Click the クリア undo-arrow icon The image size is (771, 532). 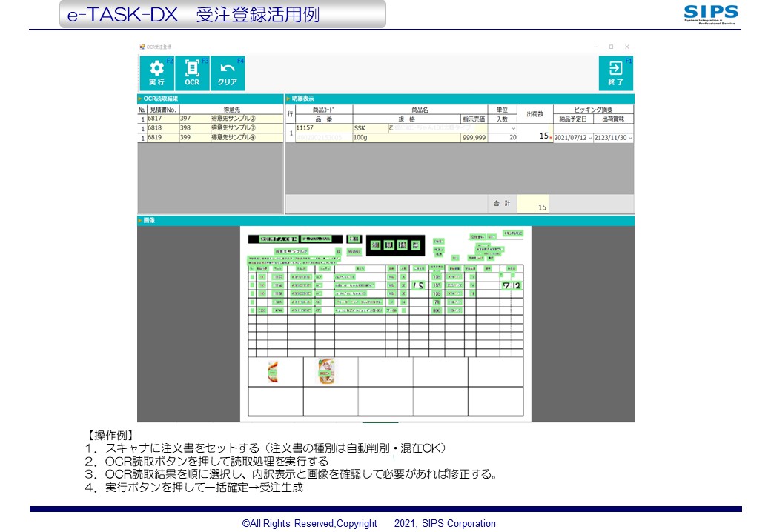coord(227,73)
